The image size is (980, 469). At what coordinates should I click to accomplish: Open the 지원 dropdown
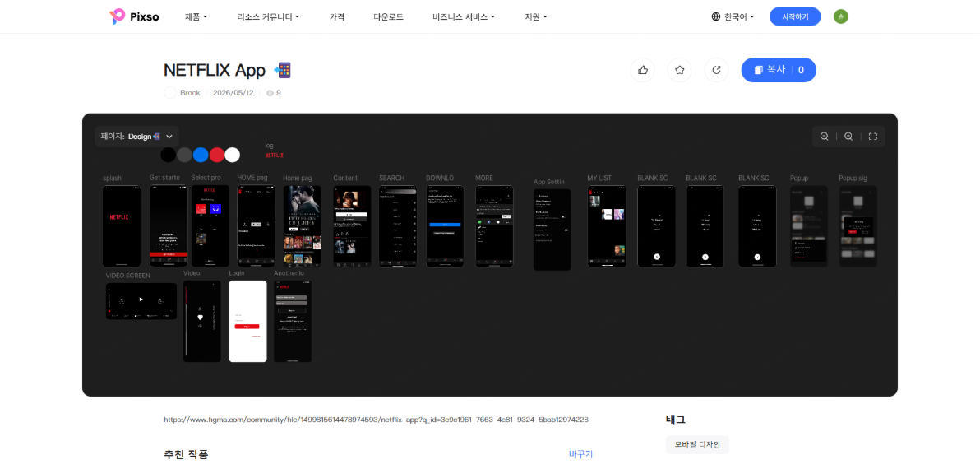536,17
